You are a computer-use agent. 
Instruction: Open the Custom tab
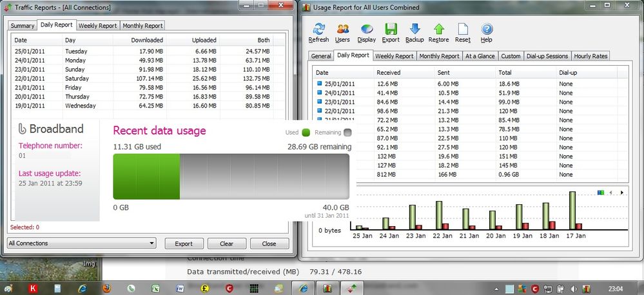click(x=511, y=56)
